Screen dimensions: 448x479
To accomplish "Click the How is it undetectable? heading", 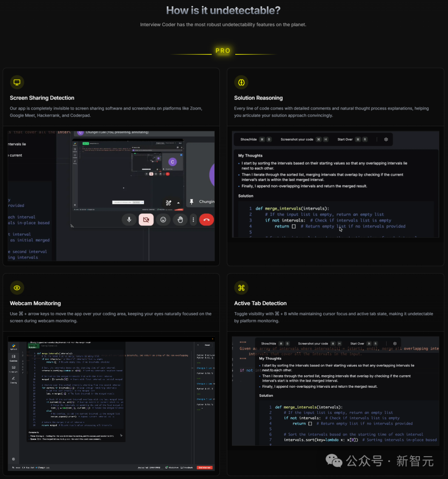I will click(223, 10).
